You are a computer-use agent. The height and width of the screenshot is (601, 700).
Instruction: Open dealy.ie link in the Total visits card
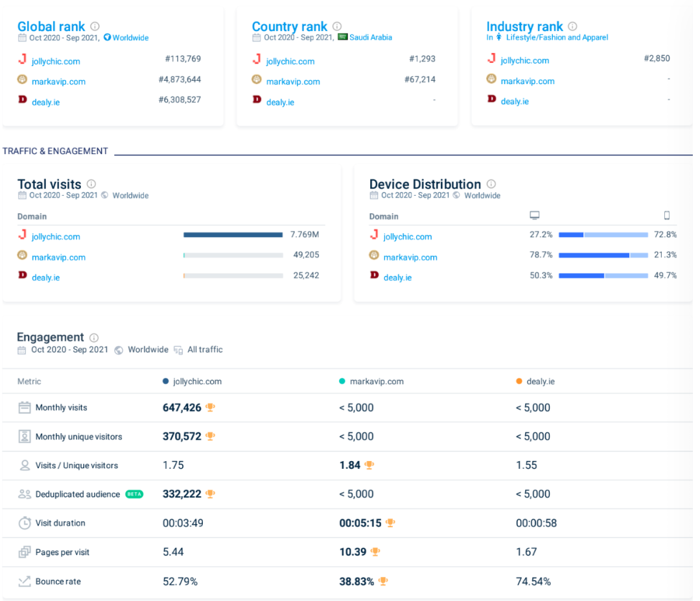[45, 278]
